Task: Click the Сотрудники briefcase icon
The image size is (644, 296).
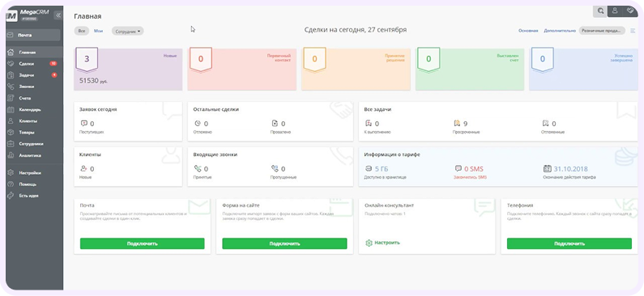Action: click(11, 144)
